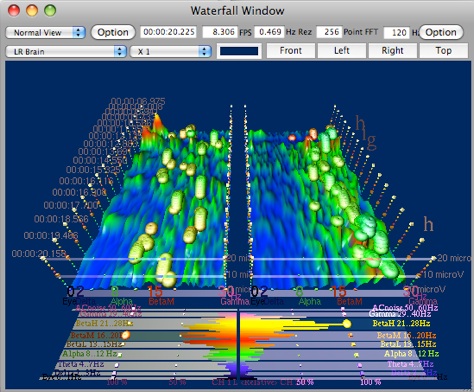Viewport: 474px width, 392px height.
Task: Click the 256 Point FFT field
Action: click(329, 32)
